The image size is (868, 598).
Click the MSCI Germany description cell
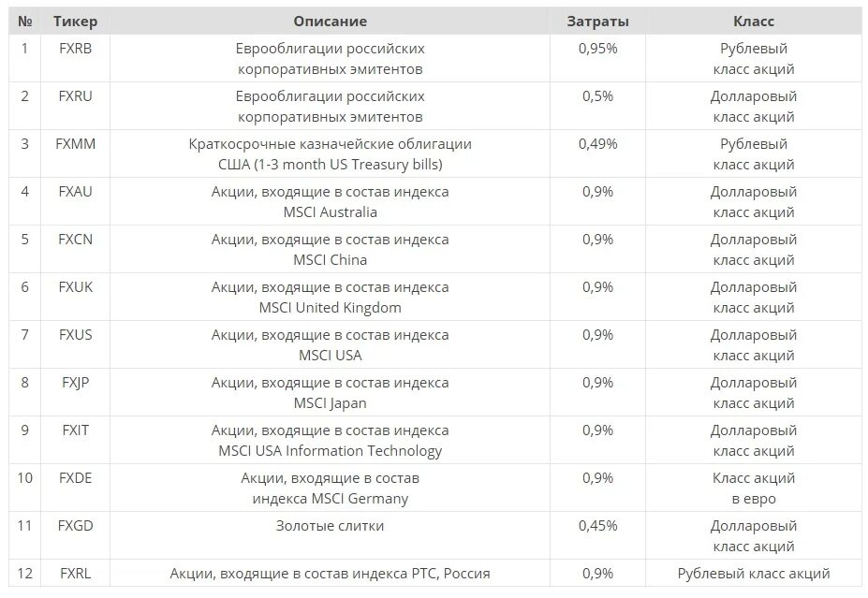pos(330,488)
